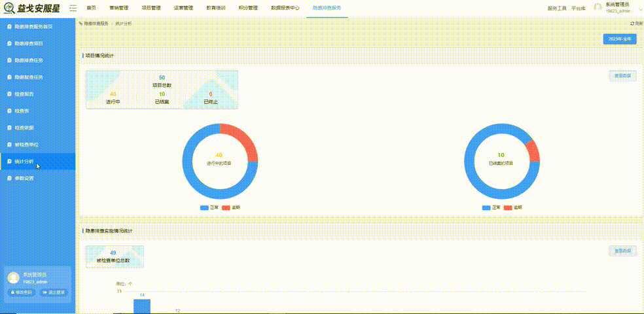This screenshot has height=314, width=644.
Task: Click icon beside 隐患排查任务 in sidebar
Action: (9, 60)
